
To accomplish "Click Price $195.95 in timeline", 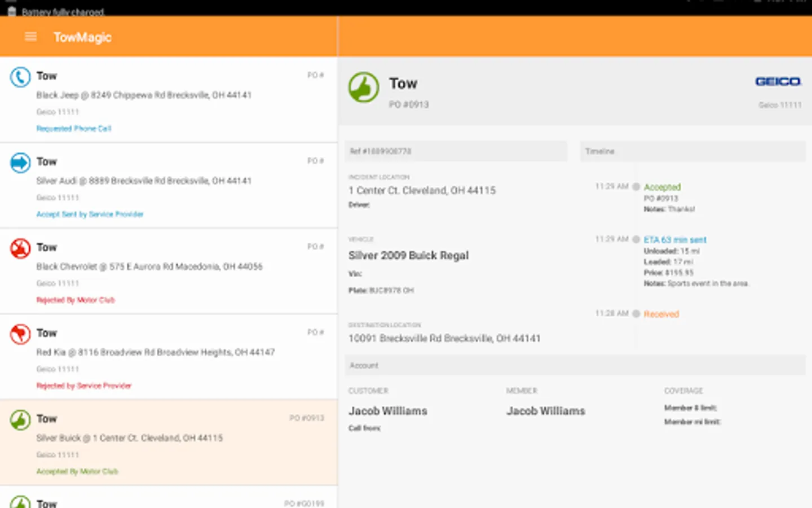I will [669, 273].
